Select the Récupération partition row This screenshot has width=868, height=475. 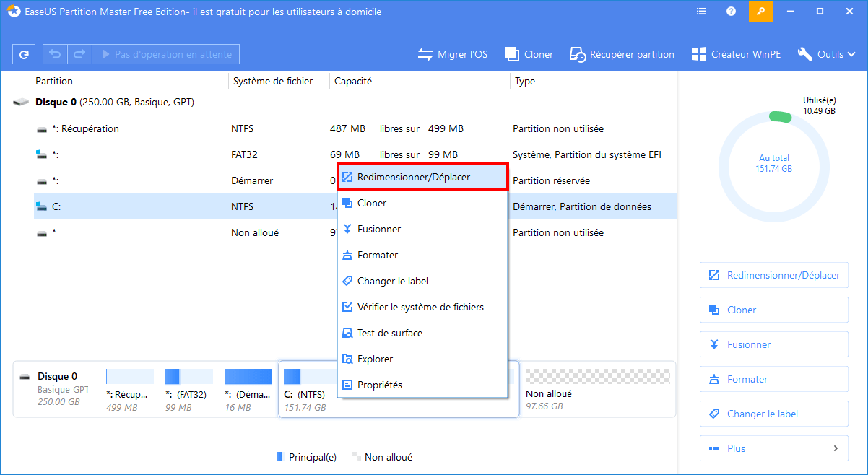tap(355, 128)
